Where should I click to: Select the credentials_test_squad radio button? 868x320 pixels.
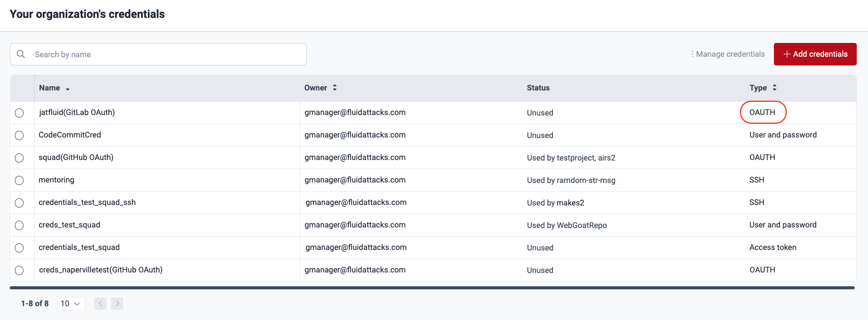tap(19, 248)
